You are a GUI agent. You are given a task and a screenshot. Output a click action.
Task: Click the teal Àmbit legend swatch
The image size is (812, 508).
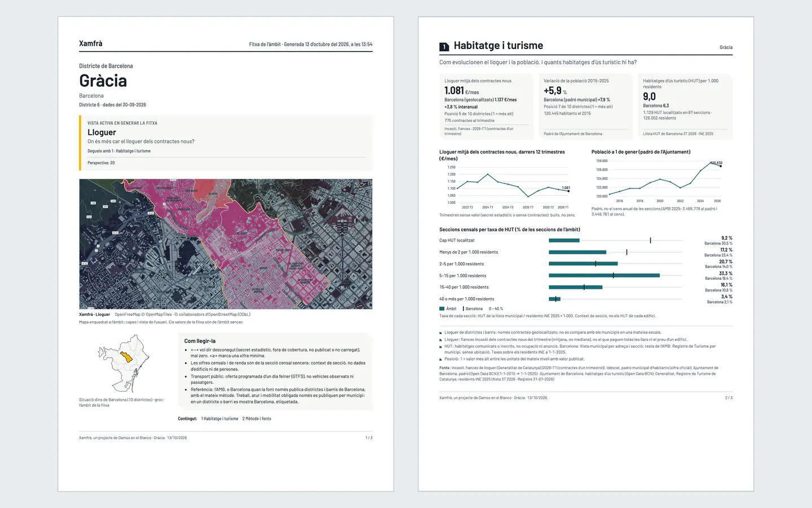tap(442, 309)
